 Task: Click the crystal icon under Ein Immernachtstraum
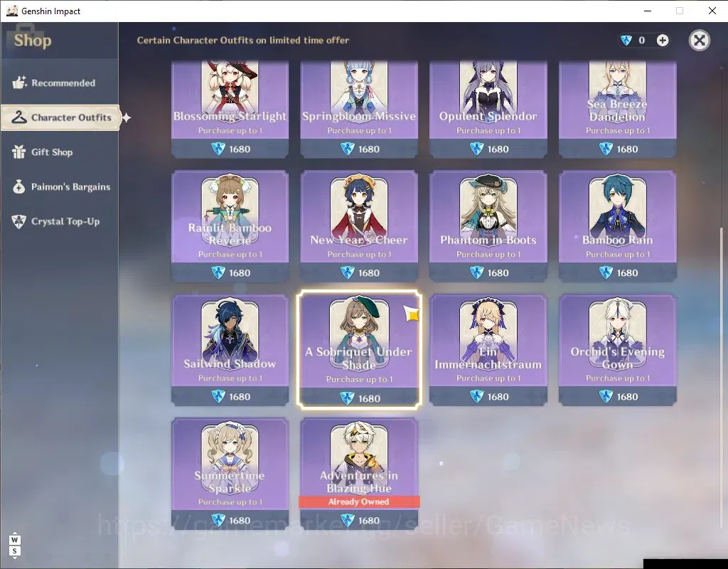476,397
